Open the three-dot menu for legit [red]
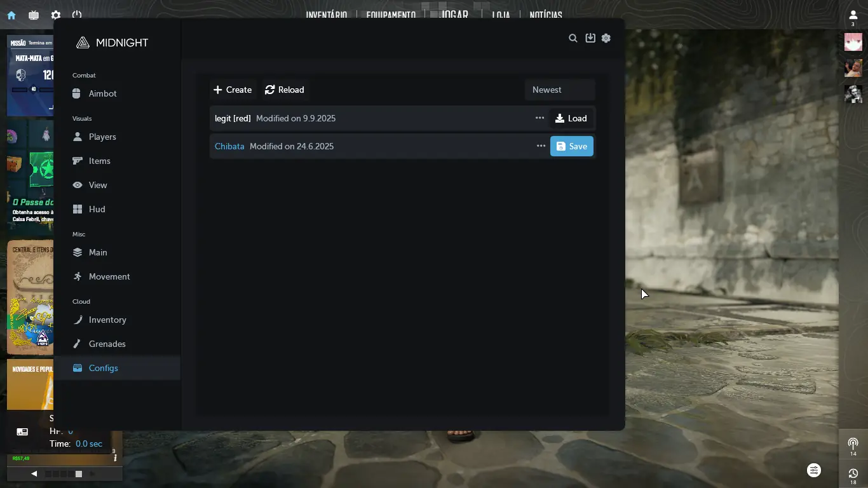This screenshot has height=488, width=868. [539, 118]
